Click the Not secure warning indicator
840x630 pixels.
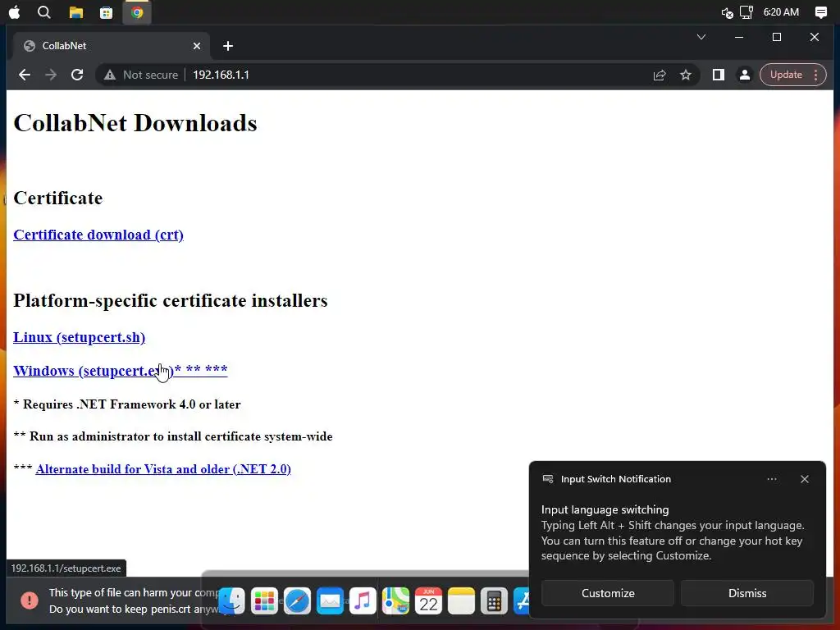(x=141, y=75)
